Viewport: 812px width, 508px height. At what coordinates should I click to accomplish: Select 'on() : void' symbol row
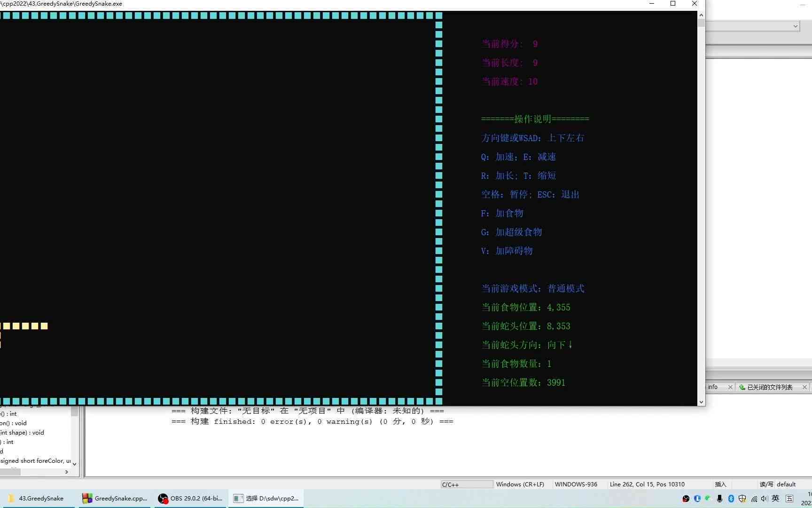[13, 423]
